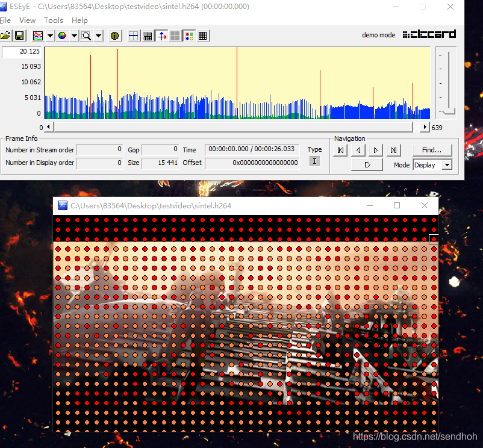
Task: Click the gray four-square icon
Action: [175, 36]
